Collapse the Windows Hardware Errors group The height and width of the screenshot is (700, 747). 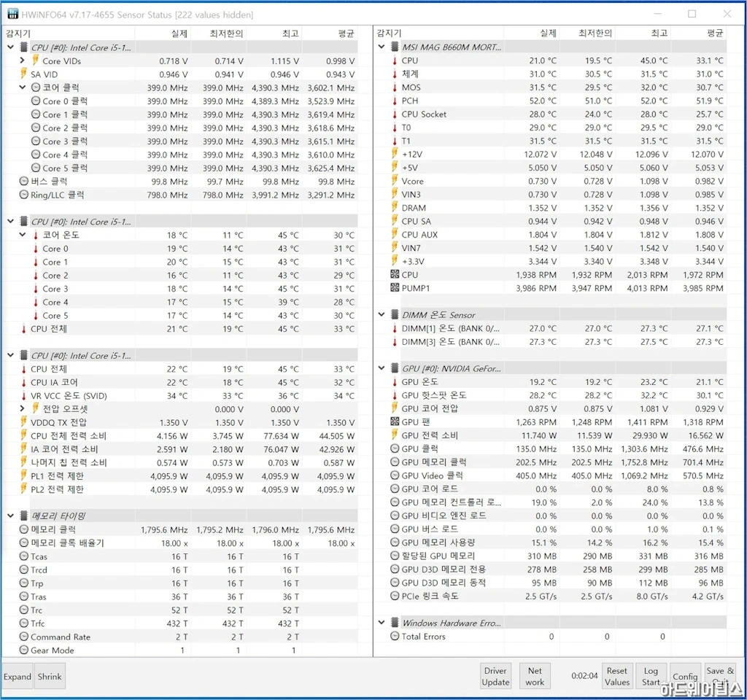pyautogui.click(x=381, y=623)
